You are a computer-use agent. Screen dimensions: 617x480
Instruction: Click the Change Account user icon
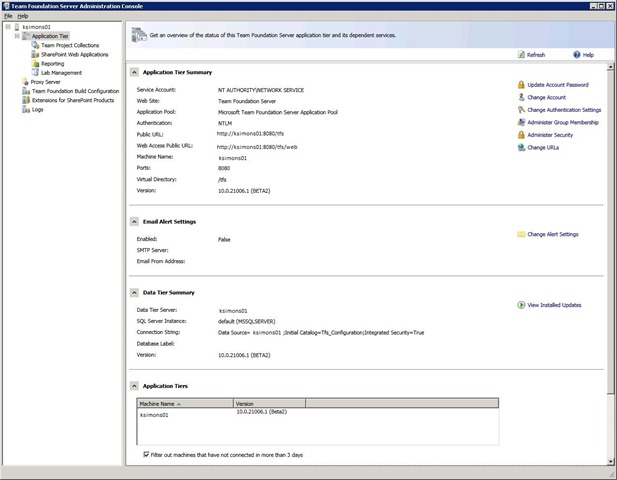[521, 97]
